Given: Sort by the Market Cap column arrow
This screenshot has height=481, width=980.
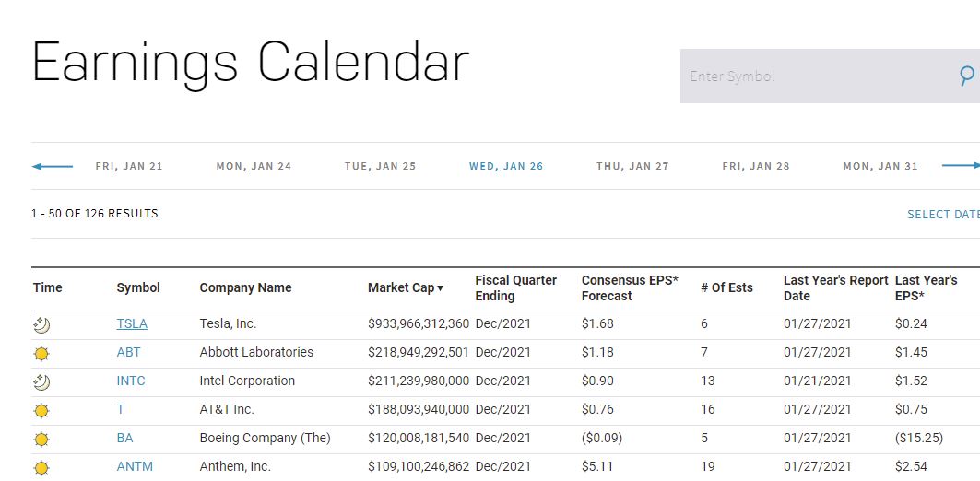Looking at the screenshot, I should click(x=440, y=288).
